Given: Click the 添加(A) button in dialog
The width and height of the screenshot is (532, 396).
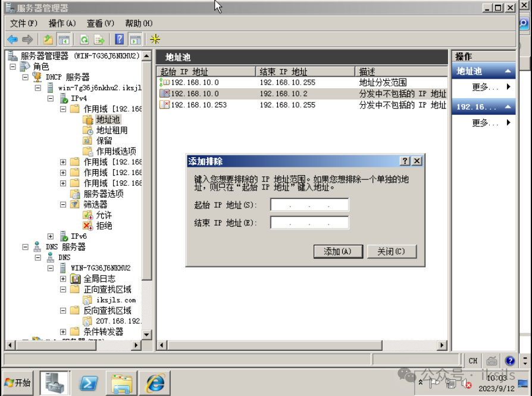Looking at the screenshot, I should pos(338,252).
